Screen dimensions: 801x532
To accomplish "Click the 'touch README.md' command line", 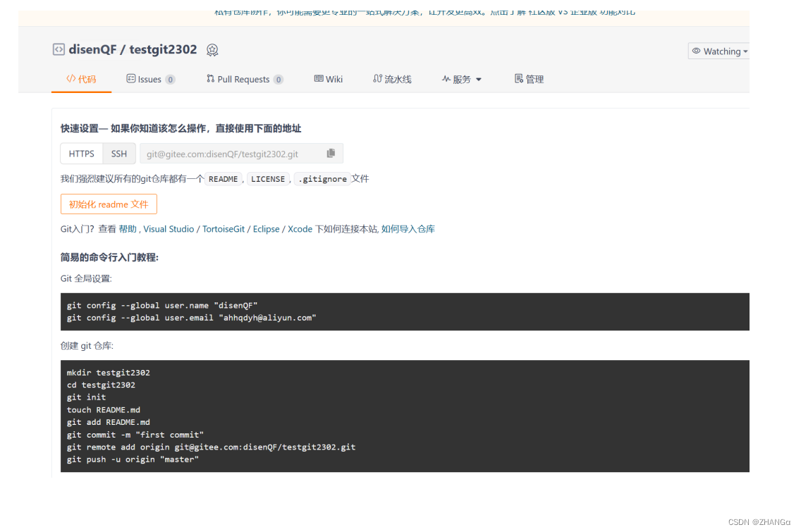I will 103,410.
